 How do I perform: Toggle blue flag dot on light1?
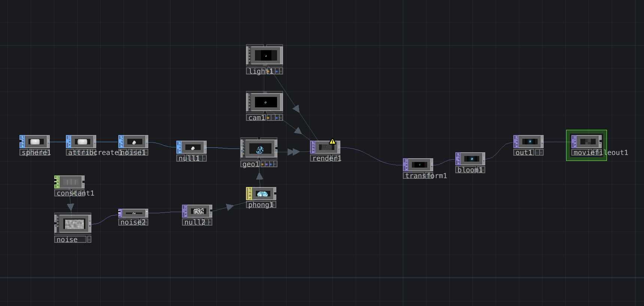click(x=277, y=71)
